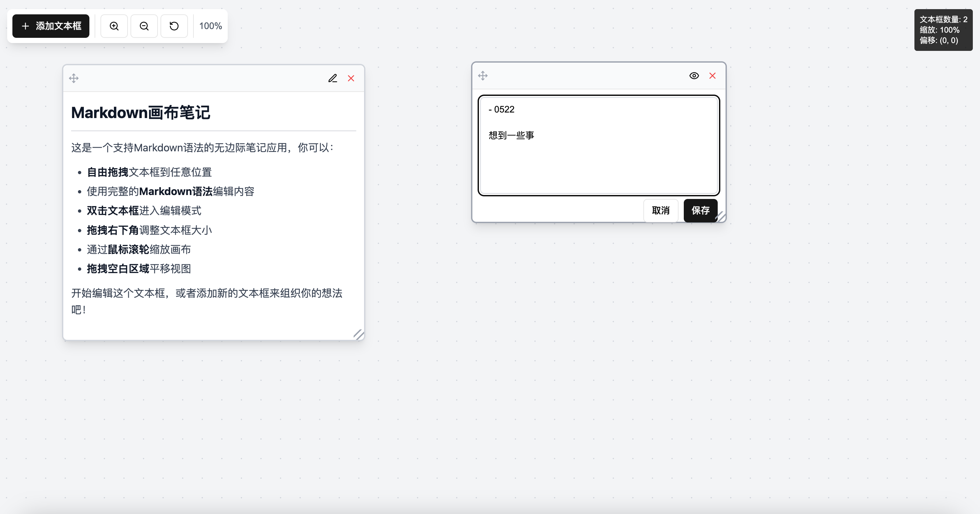Click inside the 0522 text editor area
The image size is (980, 514).
(599, 145)
